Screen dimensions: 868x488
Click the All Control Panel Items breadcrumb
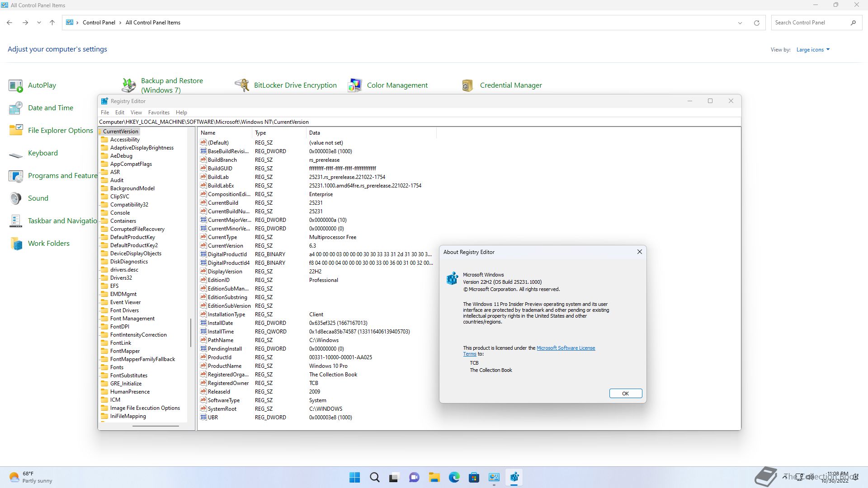coord(153,23)
